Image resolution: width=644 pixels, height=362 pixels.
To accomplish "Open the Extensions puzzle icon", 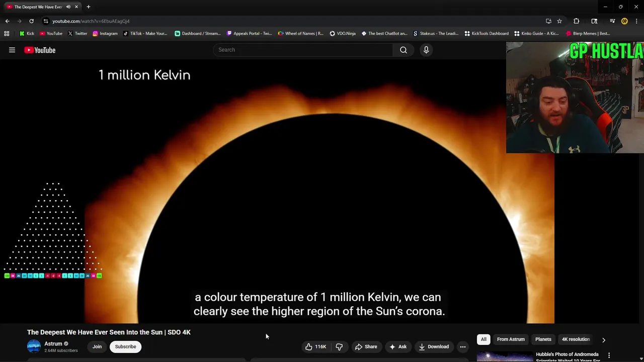I will click(577, 21).
